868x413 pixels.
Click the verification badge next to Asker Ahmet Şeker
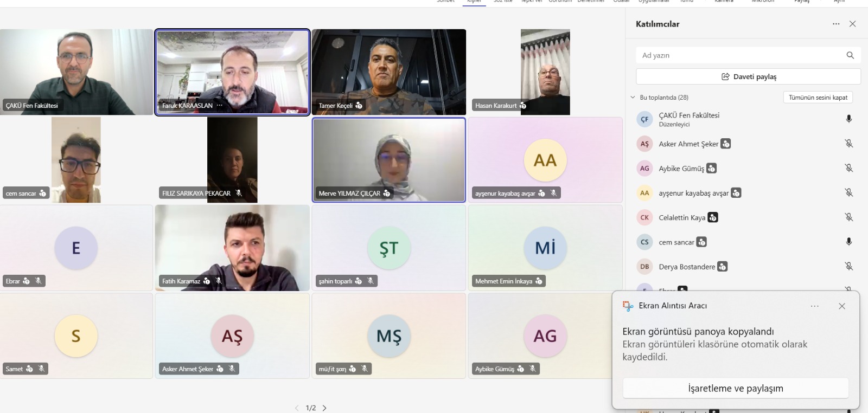(x=725, y=144)
